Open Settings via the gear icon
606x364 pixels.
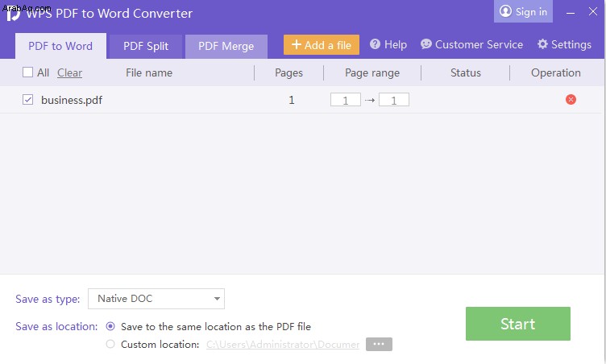pos(542,44)
